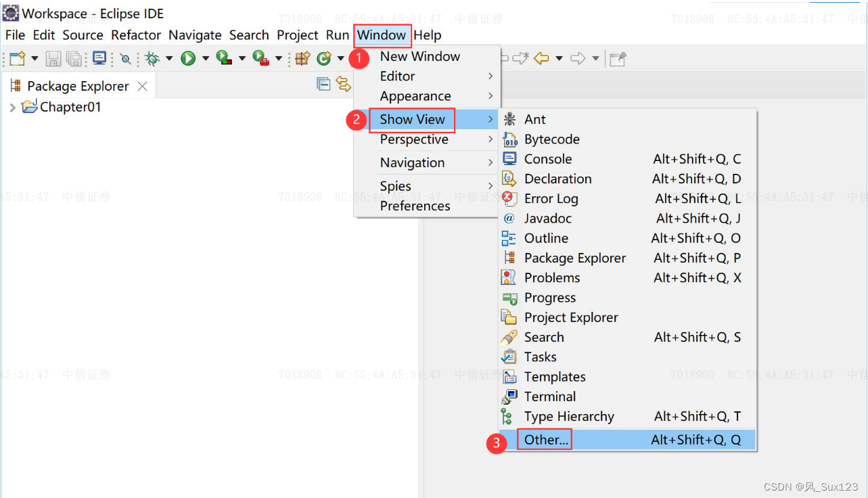The width and height of the screenshot is (868, 498).
Task: Click the Debug bug icon
Action: click(152, 58)
